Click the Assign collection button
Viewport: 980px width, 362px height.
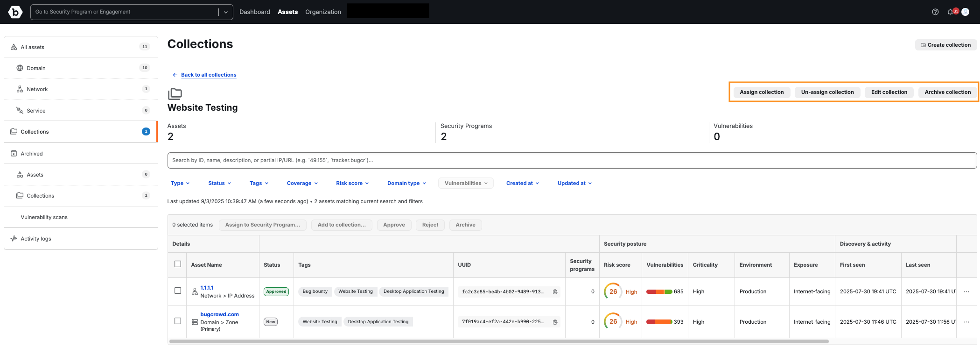[x=762, y=92]
